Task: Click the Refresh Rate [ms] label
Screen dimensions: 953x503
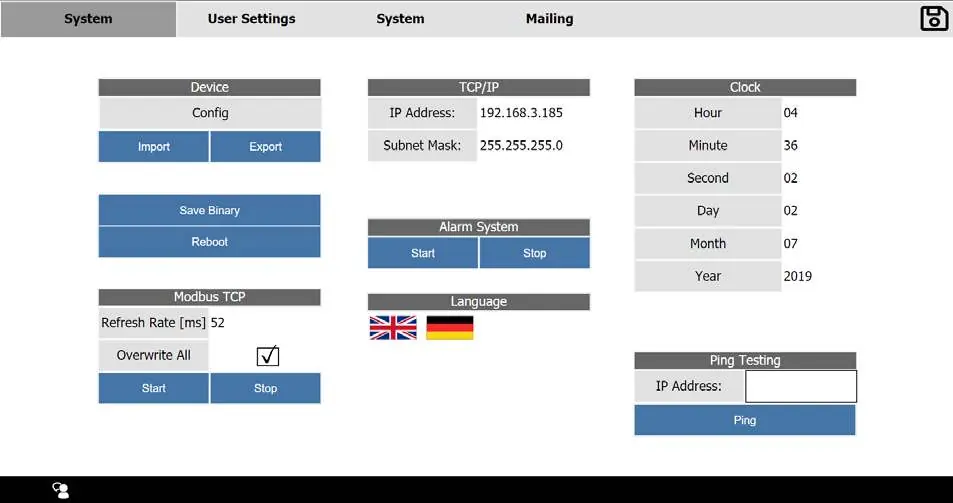Action: (x=154, y=323)
